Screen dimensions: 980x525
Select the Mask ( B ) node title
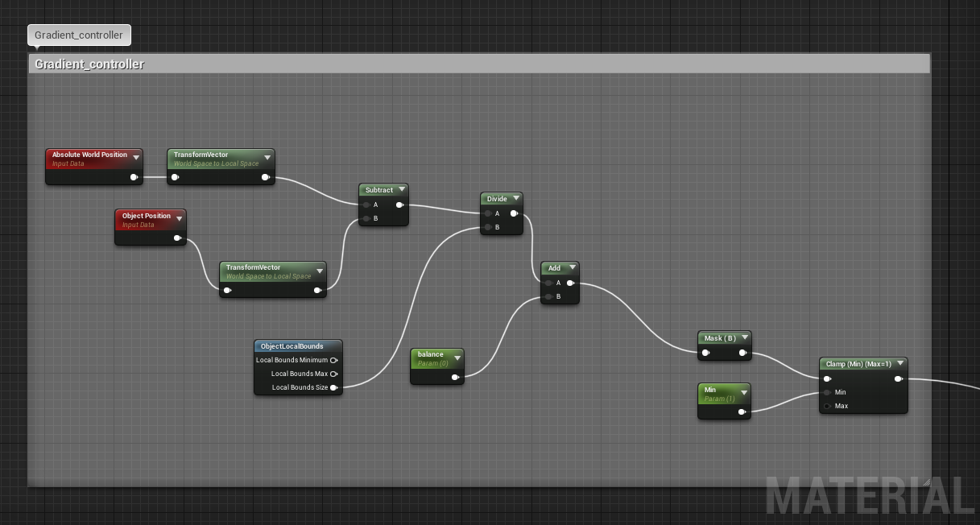click(720, 338)
